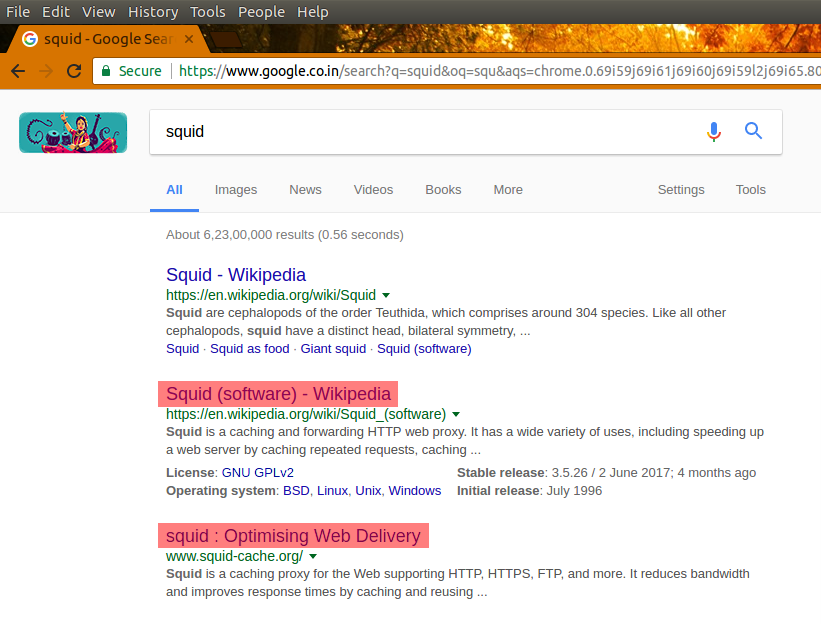
Task: Open the View menu
Action: coord(98,12)
